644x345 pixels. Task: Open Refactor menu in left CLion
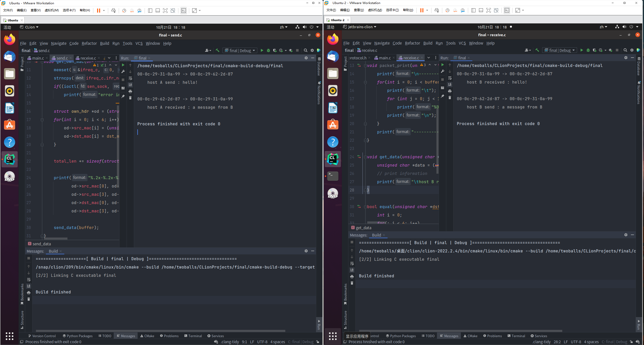coord(89,43)
